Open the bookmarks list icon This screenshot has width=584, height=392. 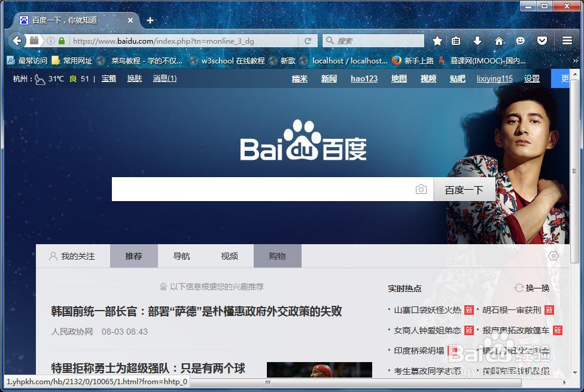pyautogui.click(x=456, y=41)
